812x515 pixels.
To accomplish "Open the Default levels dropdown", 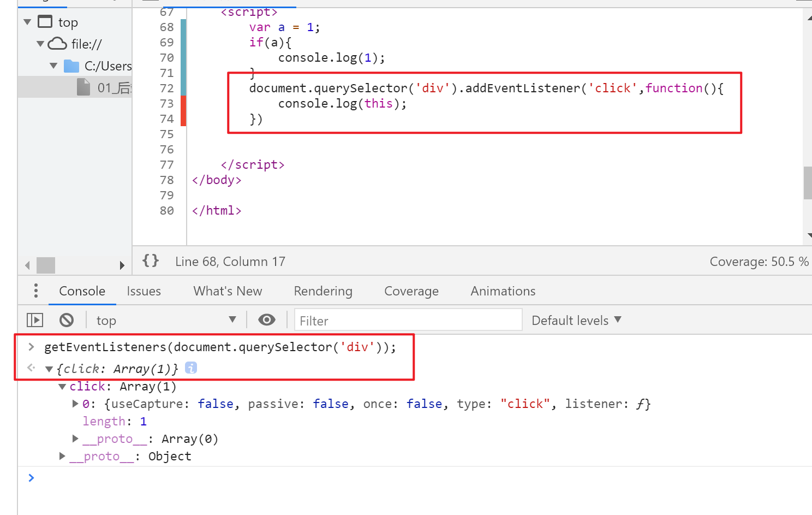I will click(x=577, y=320).
